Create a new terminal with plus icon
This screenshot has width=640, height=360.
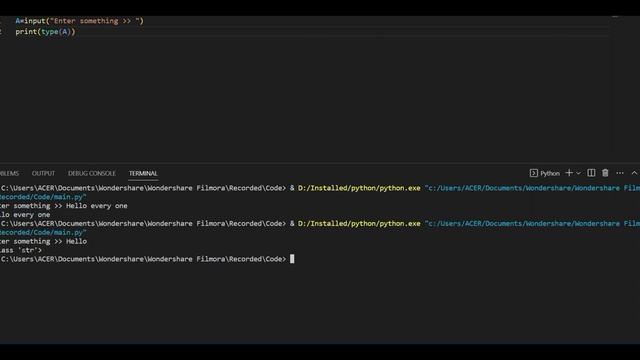569,173
